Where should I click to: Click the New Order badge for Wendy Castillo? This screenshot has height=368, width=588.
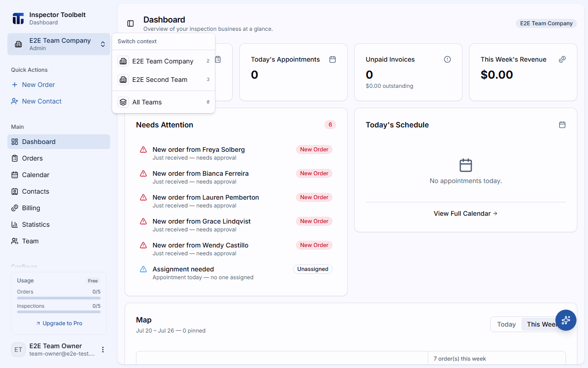(314, 245)
